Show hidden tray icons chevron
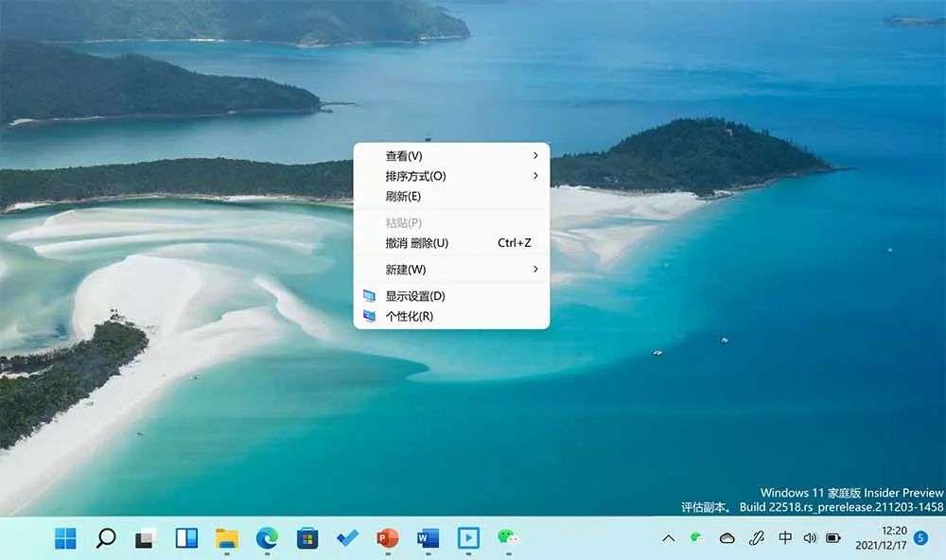This screenshot has width=946, height=560. pos(669,537)
